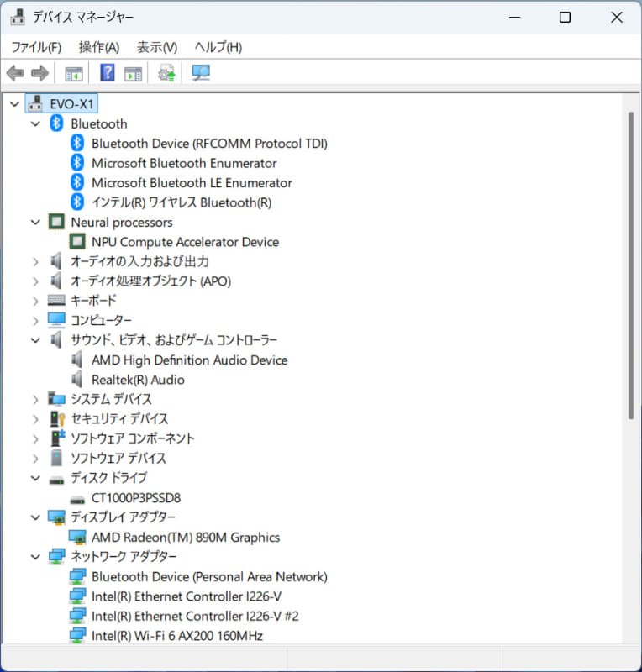
Task: Click the Intel Wi-Fi 6 AX200 adapter icon
Action: click(x=77, y=636)
